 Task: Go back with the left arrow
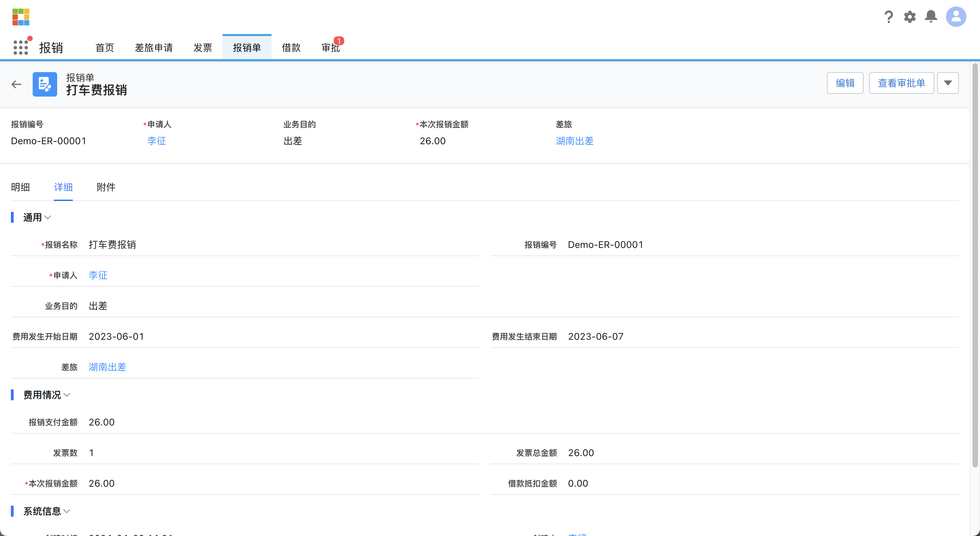16,84
